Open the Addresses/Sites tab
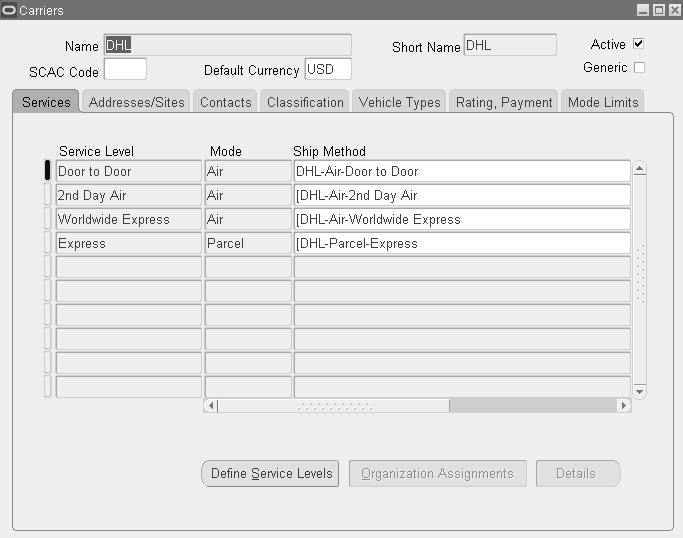 click(136, 102)
